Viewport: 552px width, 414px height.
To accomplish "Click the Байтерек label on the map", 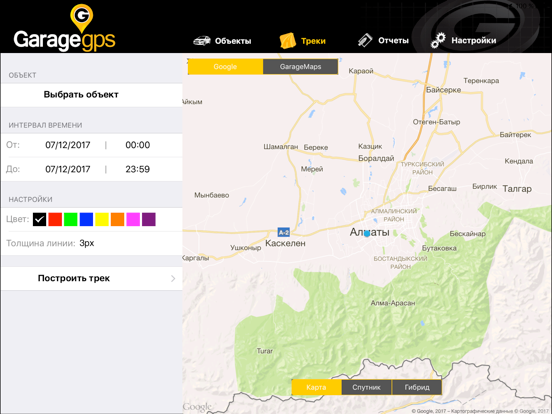I will click(515, 135).
